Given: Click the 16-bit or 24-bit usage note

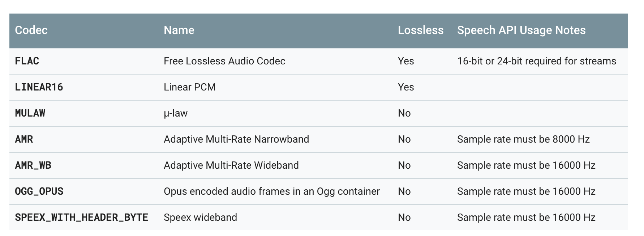Looking at the screenshot, I should pos(536,61).
